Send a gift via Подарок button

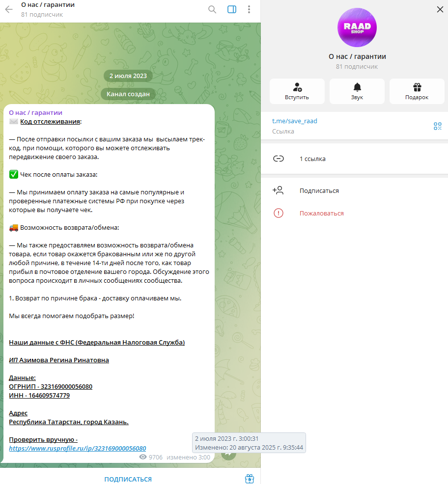click(417, 91)
